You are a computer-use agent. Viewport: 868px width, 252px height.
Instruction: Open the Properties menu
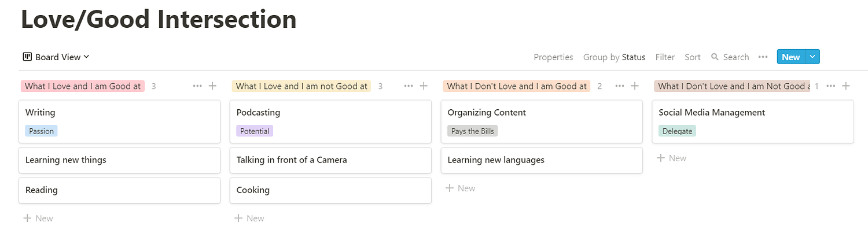pos(553,57)
